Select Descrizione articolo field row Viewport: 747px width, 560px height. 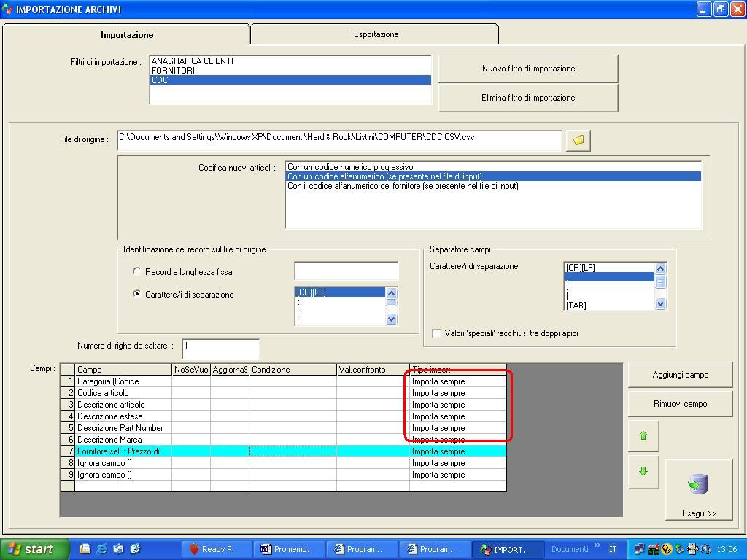[123, 405]
